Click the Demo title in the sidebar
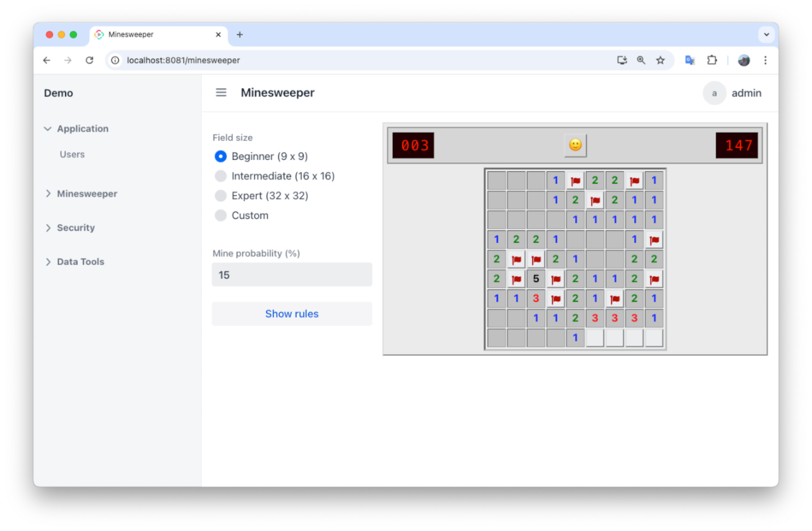This screenshot has height=531, width=812. 58,94
